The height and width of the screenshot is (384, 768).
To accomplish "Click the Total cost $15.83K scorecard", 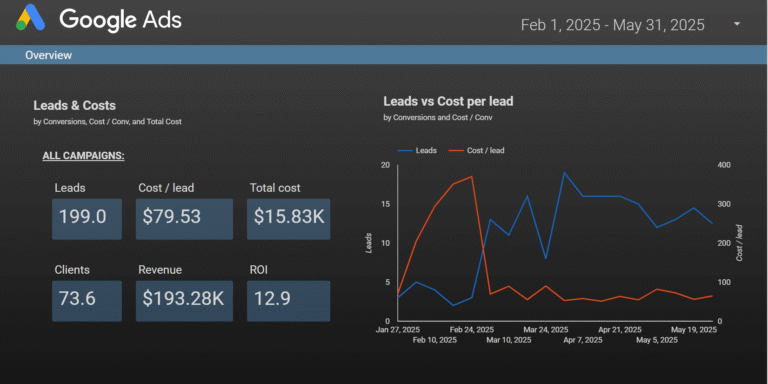I will tap(288, 219).
